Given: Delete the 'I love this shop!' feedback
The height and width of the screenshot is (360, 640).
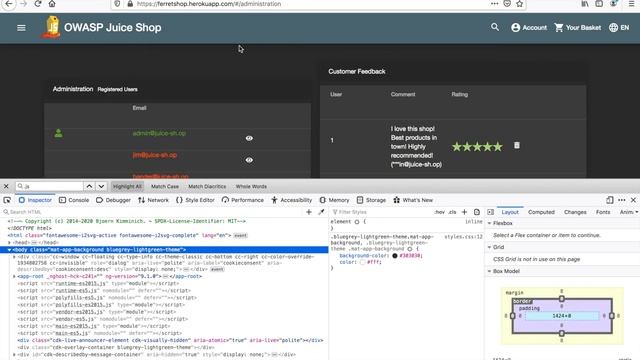Looking at the screenshot, I should [517, 145].
